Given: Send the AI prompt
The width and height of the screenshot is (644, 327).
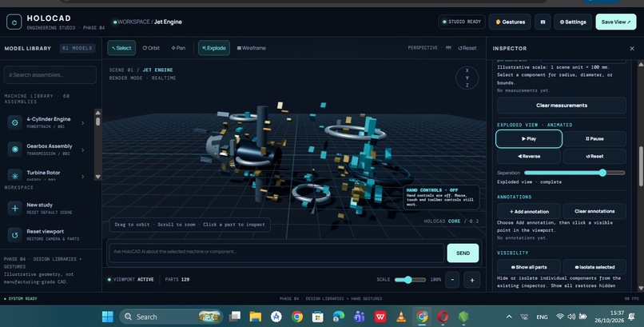Looking at the screenshot, I should click(x=463, y=253).
